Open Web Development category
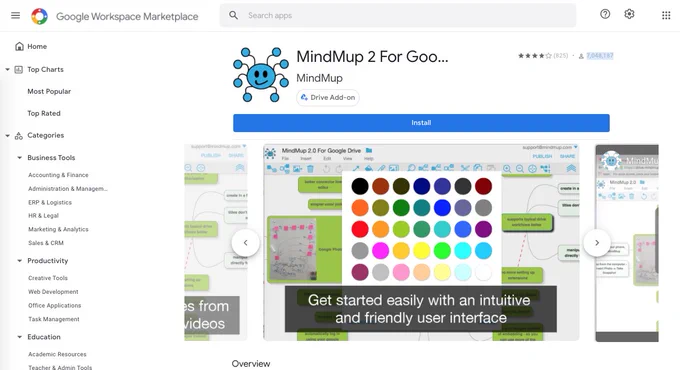The image size is (680, 370). pos(53,292)
